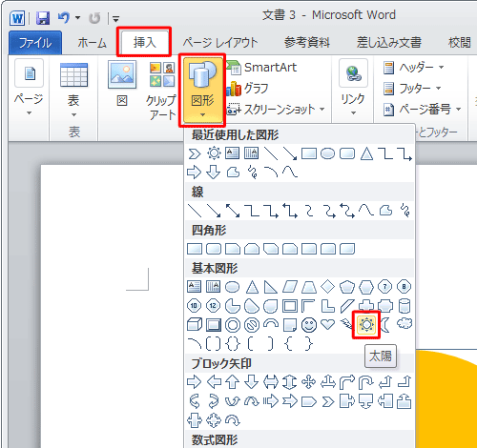Select the No Symbol shape
Screen dimensions: 477x448
(x=252, y=325)
